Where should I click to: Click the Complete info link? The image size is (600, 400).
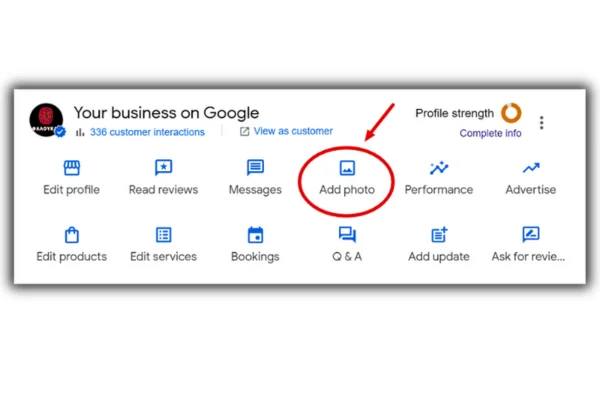[490, 133]
